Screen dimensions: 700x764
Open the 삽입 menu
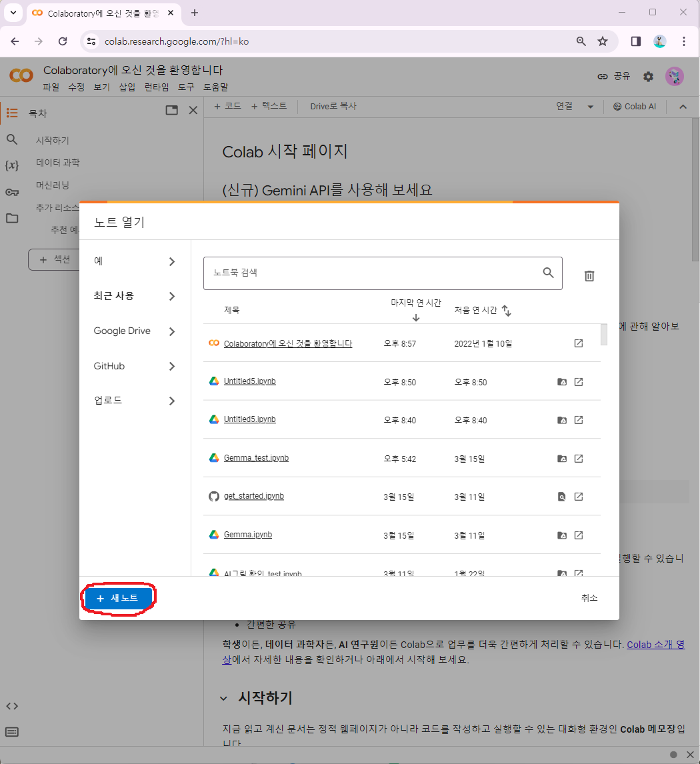pos(127,87)
